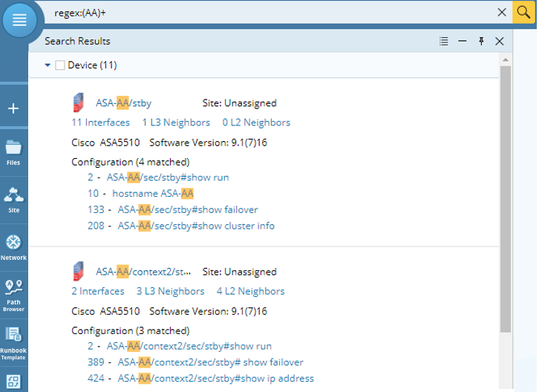539x392 pixels.
Task: Click Site: Unassigned for ASA-AA/stby
Action: click(x=240, y=103)
